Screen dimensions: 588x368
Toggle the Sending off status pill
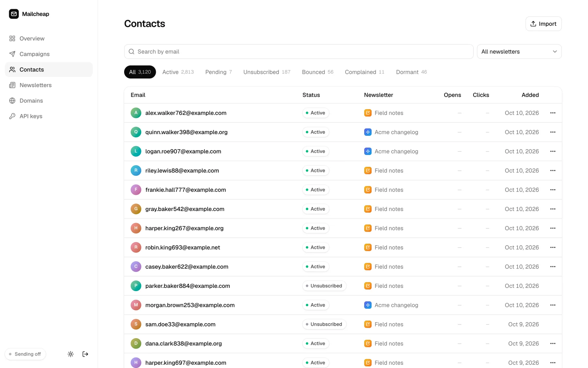pos(25,354)
